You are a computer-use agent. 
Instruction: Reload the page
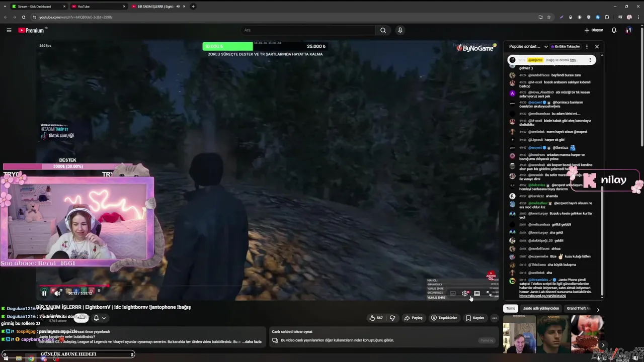24,17
